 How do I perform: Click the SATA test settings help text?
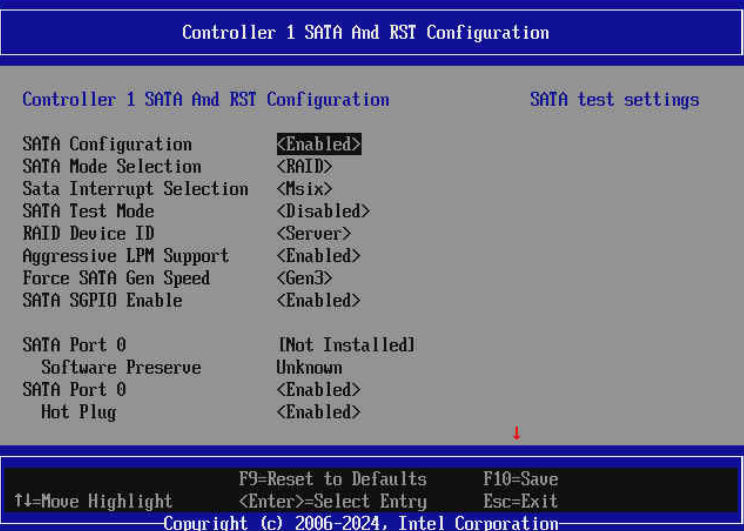(614, 100)
